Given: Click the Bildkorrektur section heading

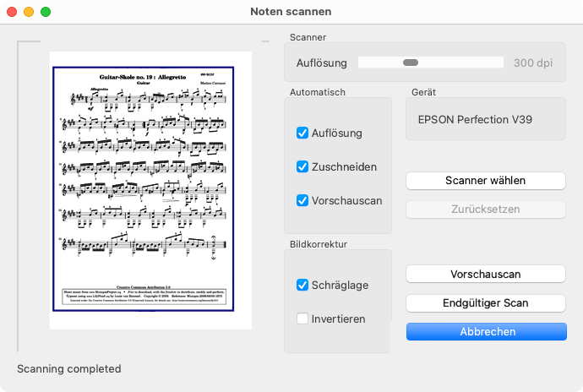Looking at the screenshot, I should point(318,243).
